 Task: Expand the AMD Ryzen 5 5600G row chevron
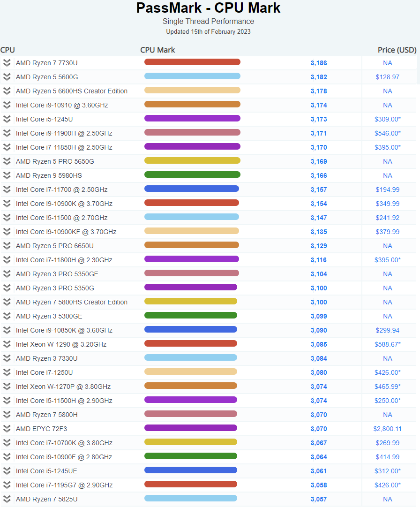[7, 77]
